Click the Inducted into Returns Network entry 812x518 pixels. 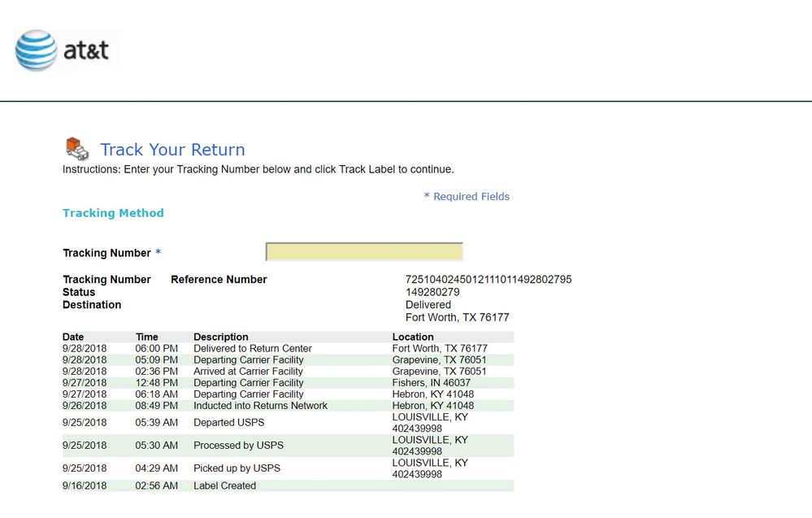pos(260,406)
